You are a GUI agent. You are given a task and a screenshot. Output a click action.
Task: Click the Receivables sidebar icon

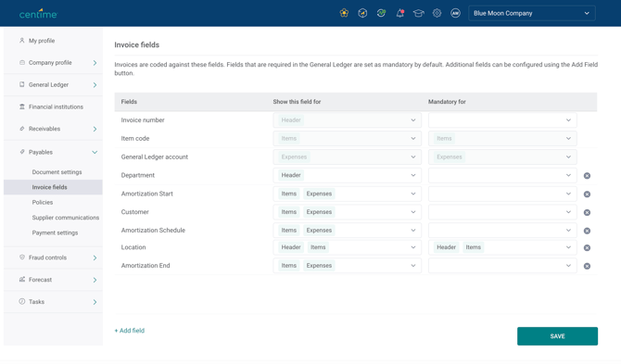(x=22, y=129)
